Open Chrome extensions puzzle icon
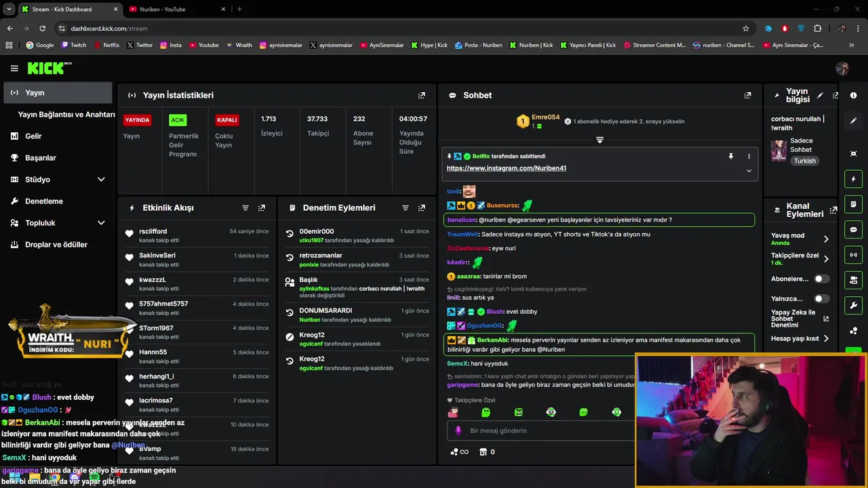 817,28
